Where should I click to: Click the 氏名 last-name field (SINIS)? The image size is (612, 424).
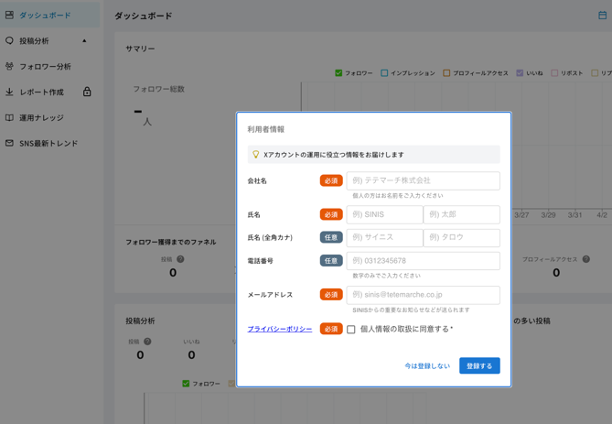tap(384, 214)
